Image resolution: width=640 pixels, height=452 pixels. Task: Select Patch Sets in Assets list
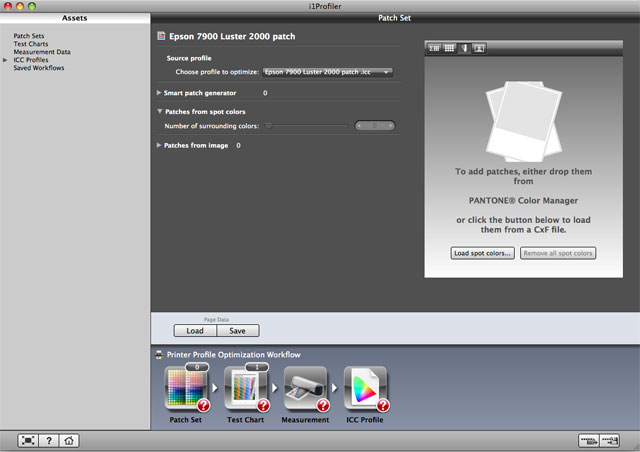(x=29, y=36)
